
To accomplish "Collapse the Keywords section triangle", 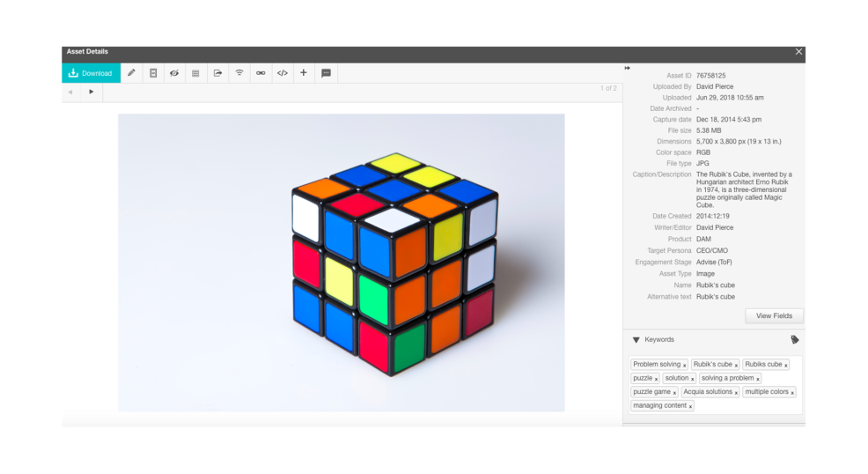I will (636, 340).
